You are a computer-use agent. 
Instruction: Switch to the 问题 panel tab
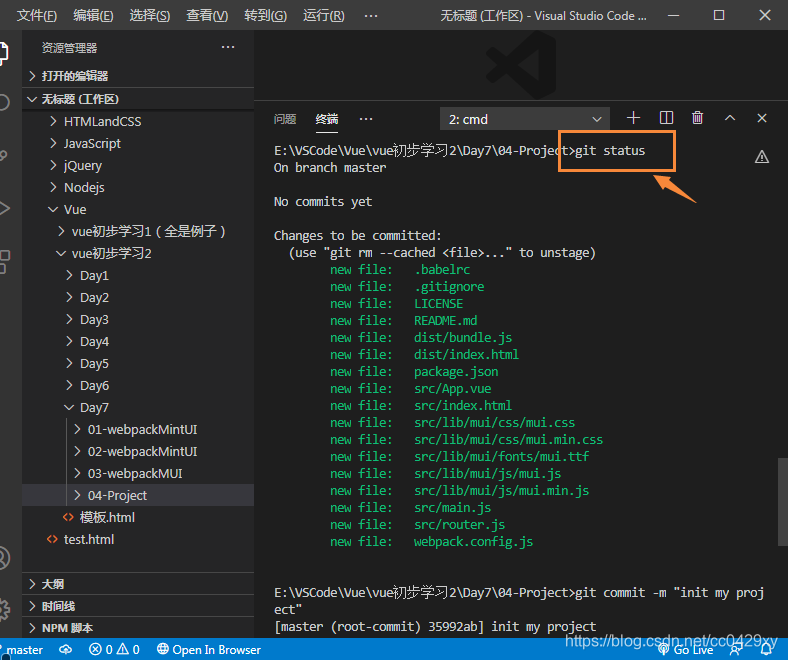(285, 119)
